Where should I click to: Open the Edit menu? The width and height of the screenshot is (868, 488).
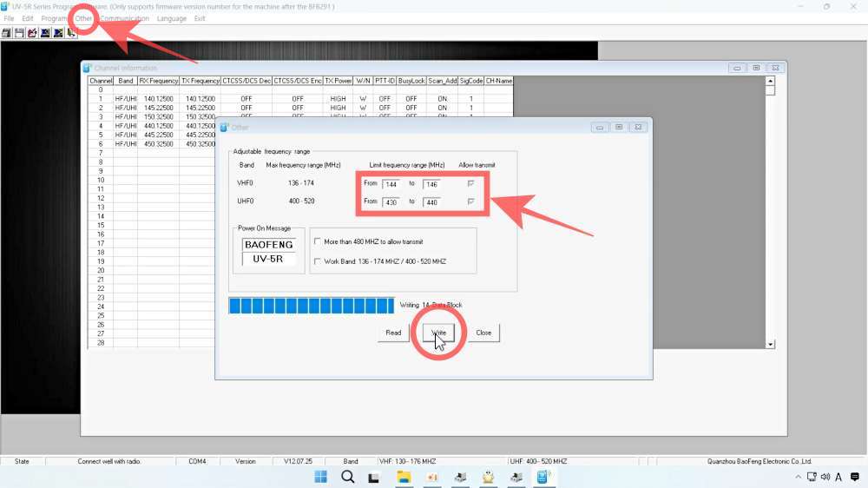click(x=28, y=18)
